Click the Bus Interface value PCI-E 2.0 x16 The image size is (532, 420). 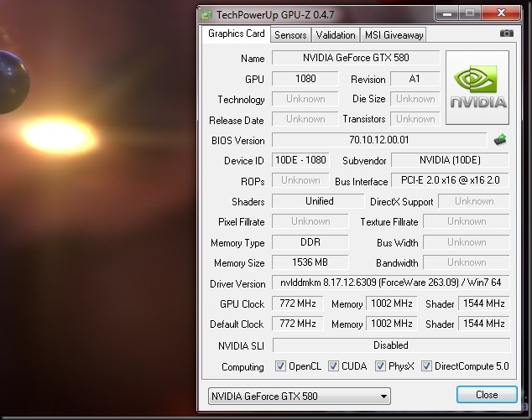click(450, 180)
